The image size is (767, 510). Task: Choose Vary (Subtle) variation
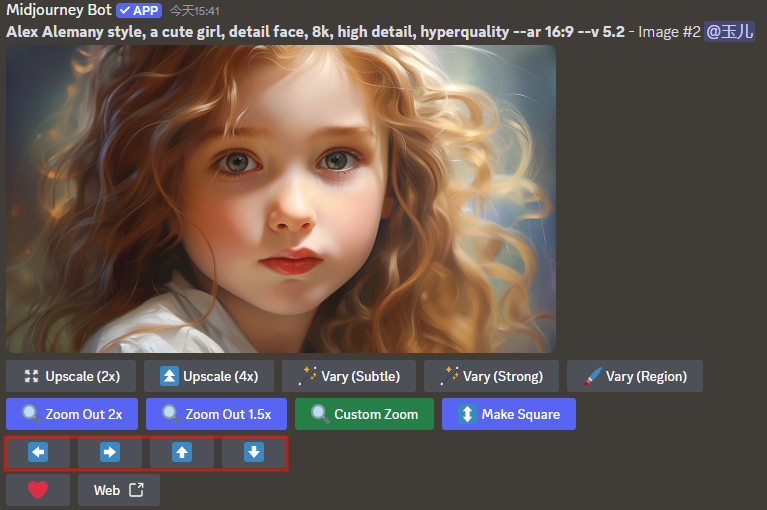[x=349, y=376]
